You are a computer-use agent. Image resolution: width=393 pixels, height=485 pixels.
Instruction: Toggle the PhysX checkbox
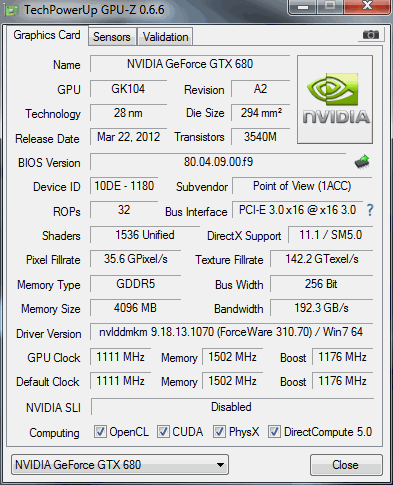click(219, 432)
